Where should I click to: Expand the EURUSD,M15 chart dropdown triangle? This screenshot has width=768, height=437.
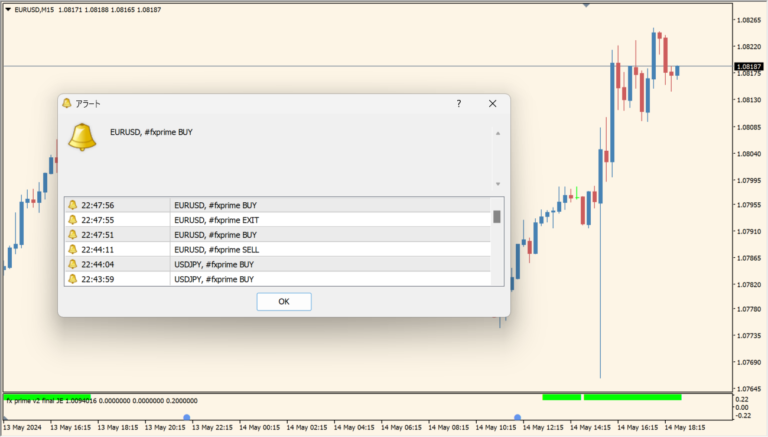(x=8, y=10)
